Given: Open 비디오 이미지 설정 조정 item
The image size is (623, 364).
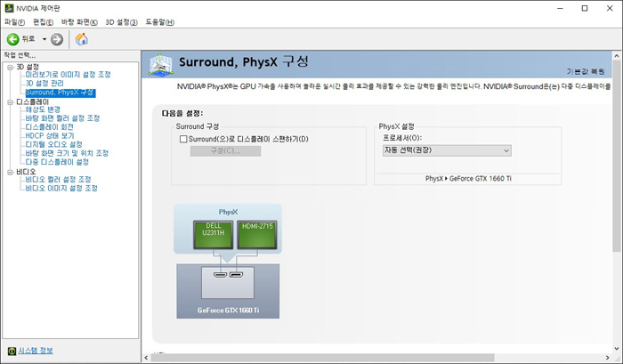Looking at the screenshot, I should tap(61, 189).
